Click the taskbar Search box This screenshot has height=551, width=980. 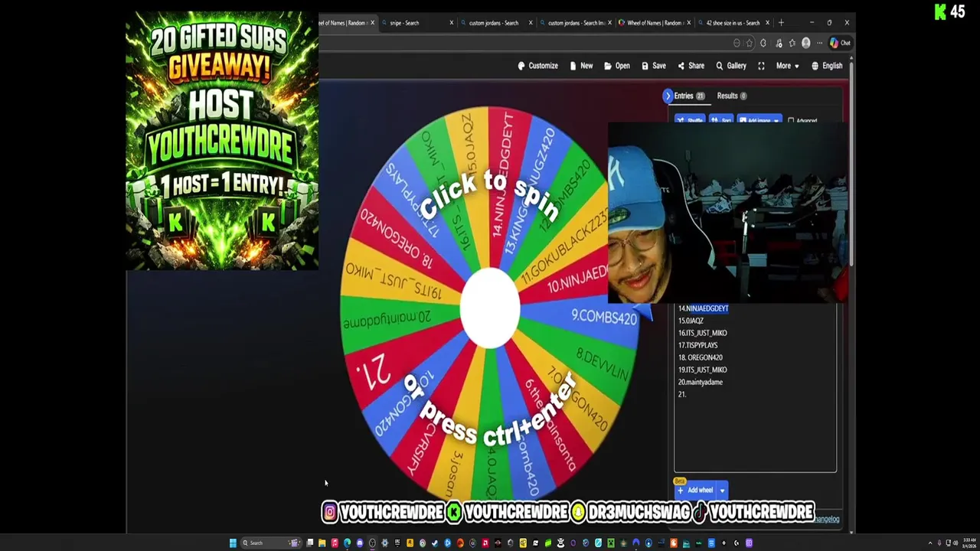(x=271, y=543)
